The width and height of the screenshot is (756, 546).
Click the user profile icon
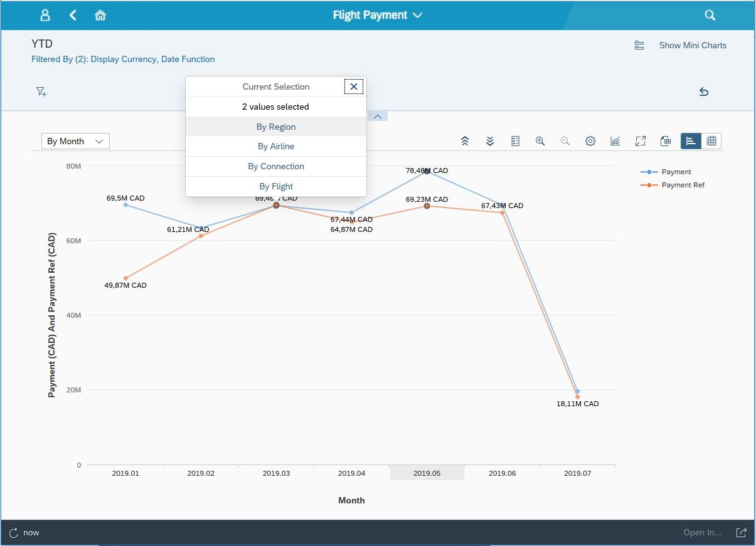click(x=45, y=14)
